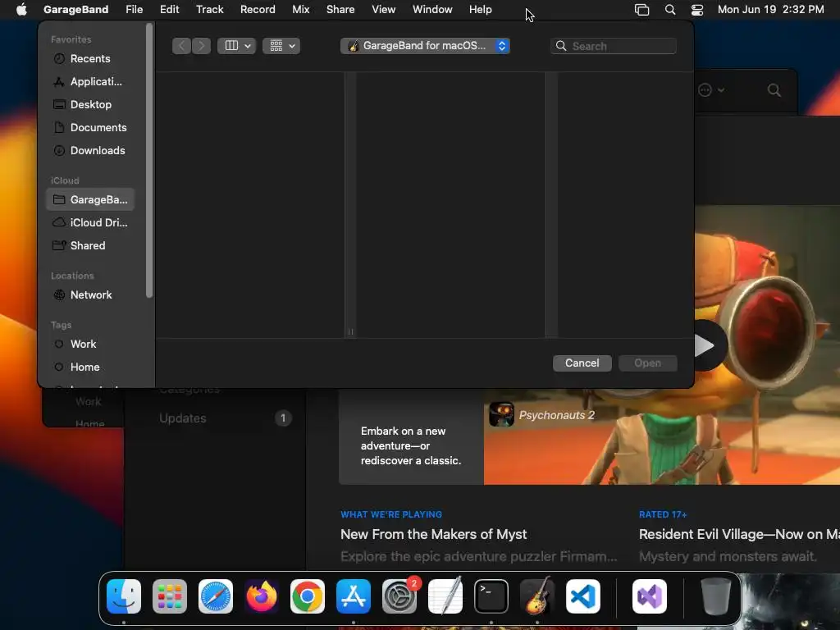This screenshot has width=840, height=630.
Task: Click the Cancel button in the dialog
Action: 582,363
